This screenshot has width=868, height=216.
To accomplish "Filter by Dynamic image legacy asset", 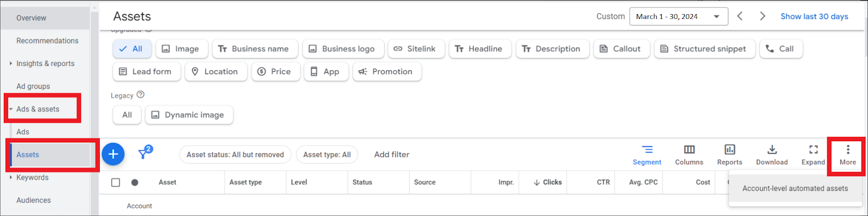I will pos(189,115).
